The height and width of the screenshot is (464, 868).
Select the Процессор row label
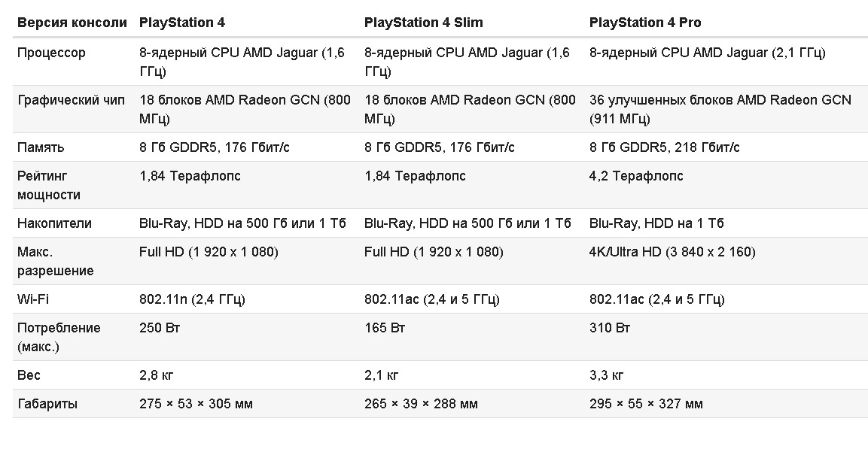click(51, 53)
